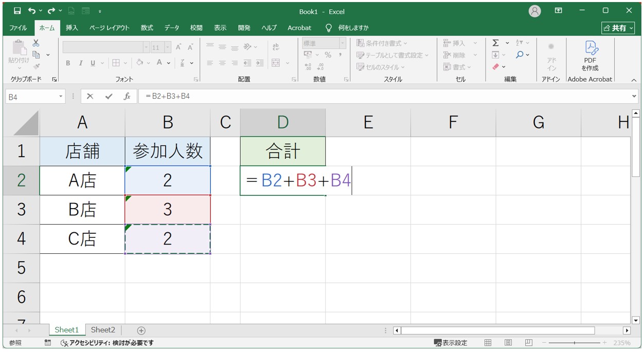The height and width of the screenshot is (352, 644).
Task: Collapse the ribbon with the chevron
Action: click(x=634, y=80)
